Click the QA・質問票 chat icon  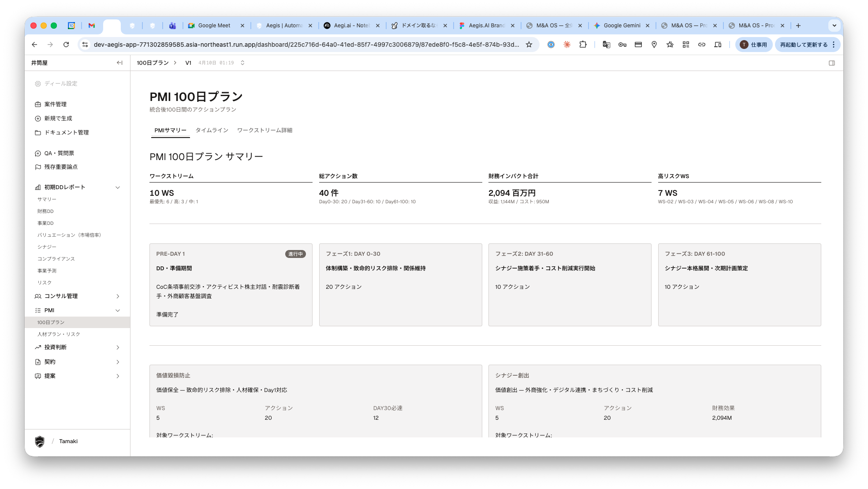38,153
